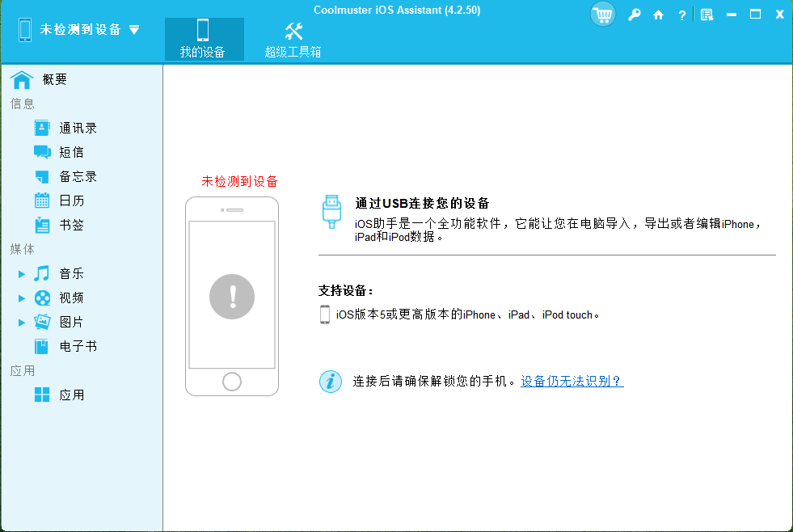Image resolution: width=793 pixels, height=532 pixels.
Task: Click the 应用 apps grid icon
Action: tap(42, 395)
